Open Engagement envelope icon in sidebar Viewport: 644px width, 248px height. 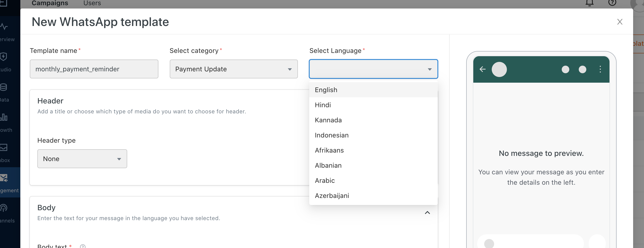(x=4, y=178)
